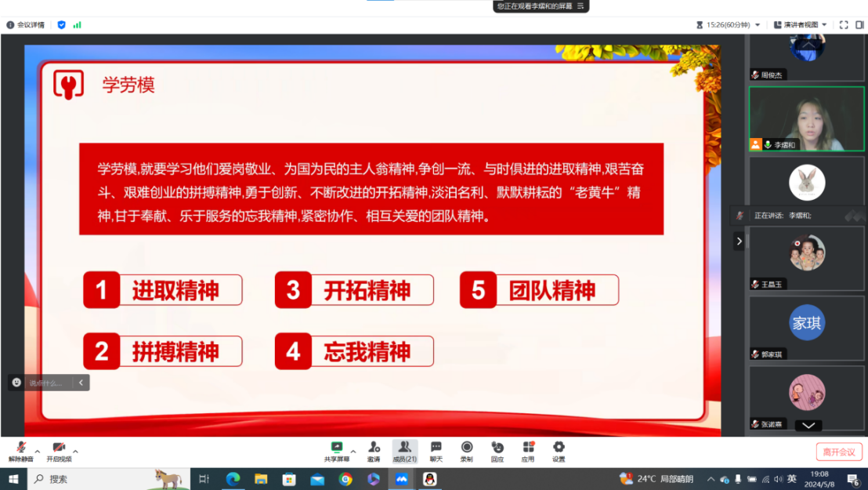
Task: Click the 离开会议 leave meeting button
Action: pyautogui.click(x=838, y=452)
